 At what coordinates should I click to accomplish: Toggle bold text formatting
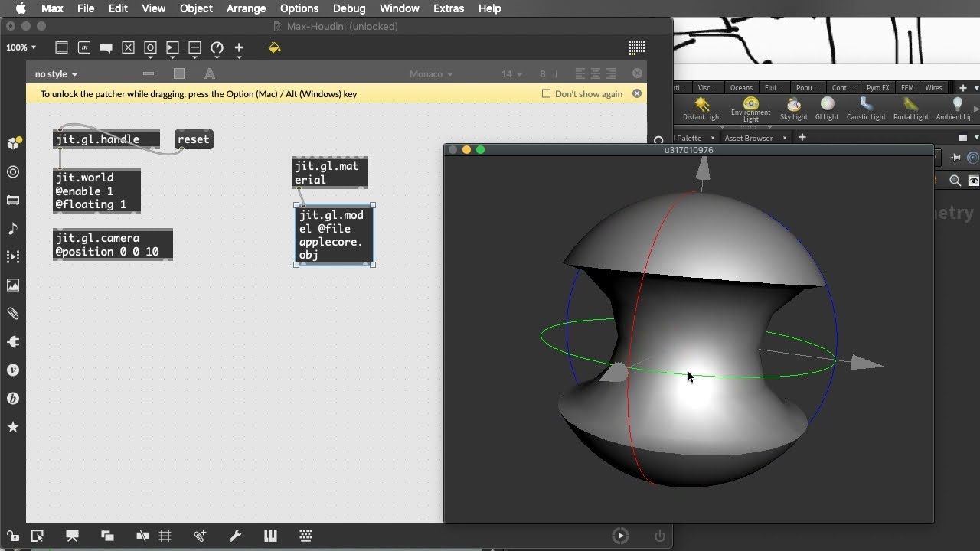click(543, 74)
